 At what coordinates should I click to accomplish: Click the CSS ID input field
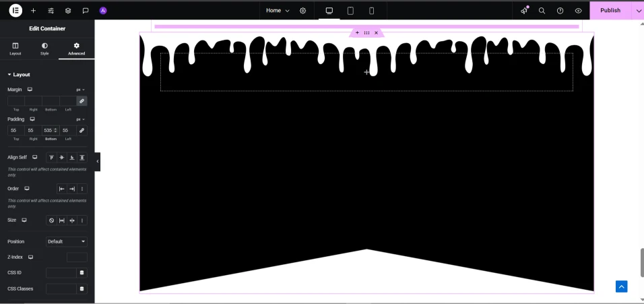pos(61,273)
